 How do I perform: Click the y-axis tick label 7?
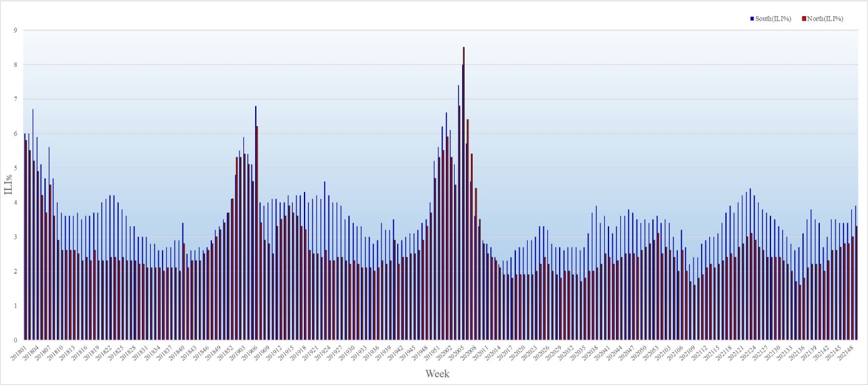[x=15, y=99]
